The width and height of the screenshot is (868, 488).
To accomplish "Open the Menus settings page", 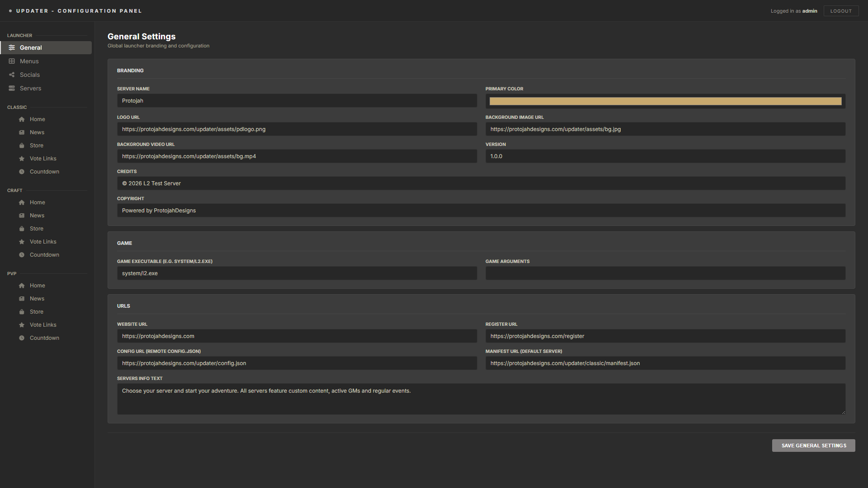I will 46,61.
